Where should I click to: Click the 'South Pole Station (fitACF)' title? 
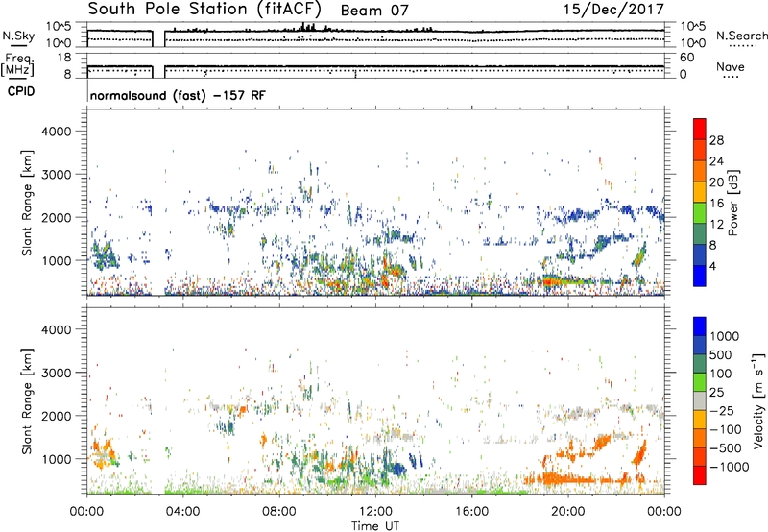(x=204, y=9)
